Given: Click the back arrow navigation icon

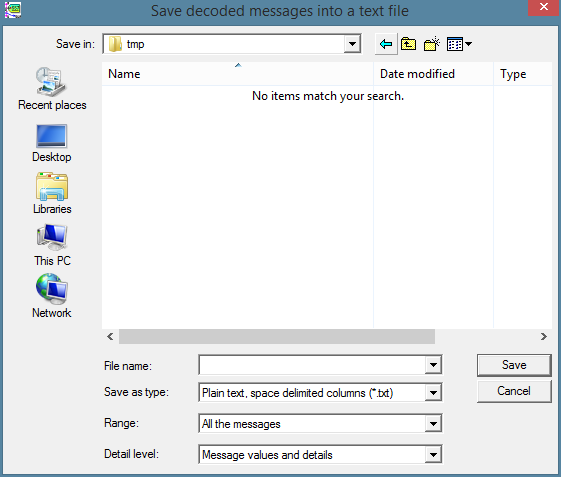Looking at the screenshot, I should click(x=386, y=44).
